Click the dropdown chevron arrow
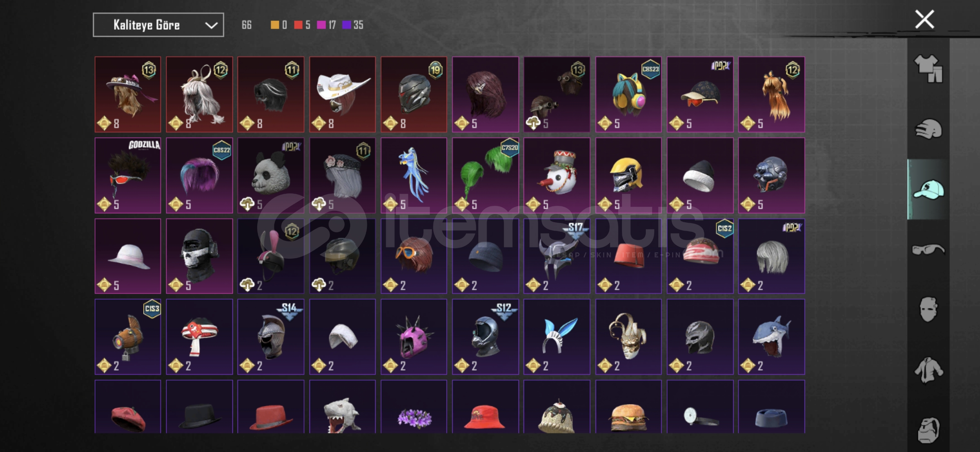This screenshot has height=452, width=980. pos(211,26)
